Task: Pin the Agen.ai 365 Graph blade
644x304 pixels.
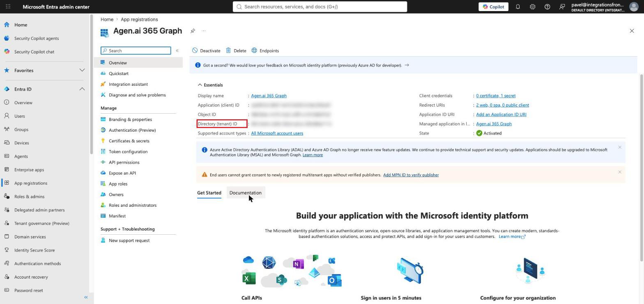Action: (193, 31)
